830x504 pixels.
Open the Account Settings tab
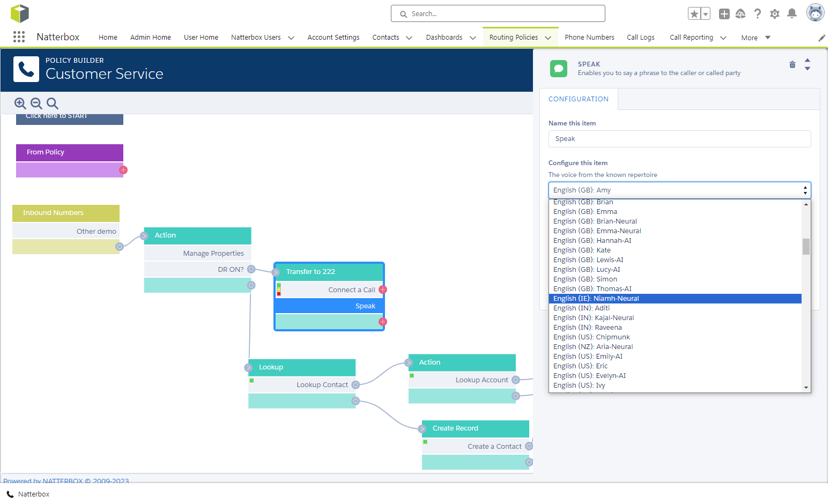pyautogui.click(x=334, y=38)
